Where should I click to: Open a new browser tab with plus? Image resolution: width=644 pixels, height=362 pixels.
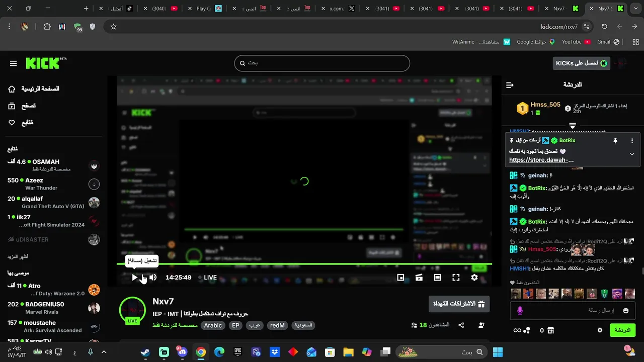click(x=86, y=9)
